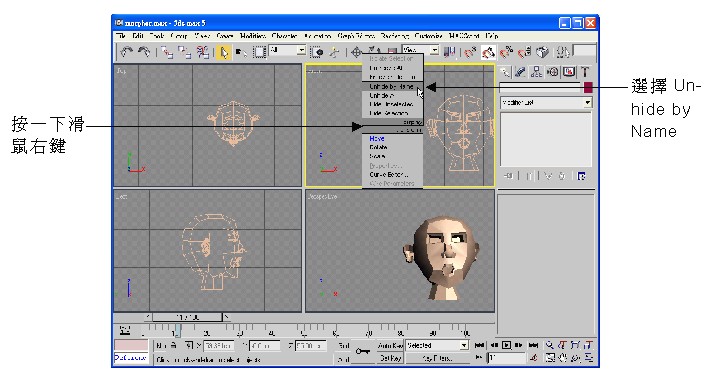Activate the Select Object arrow tool
This screenshot has height=385, width=719.
(223, 53)
